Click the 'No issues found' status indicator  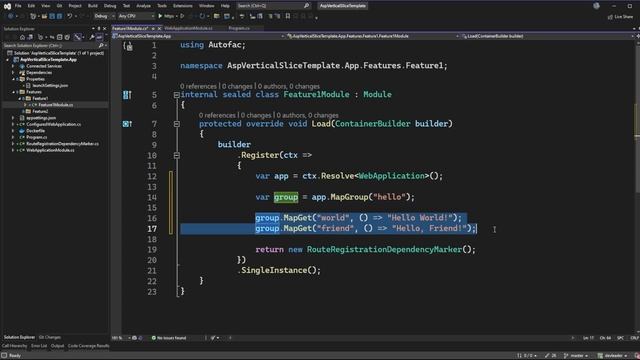point(169,338)
